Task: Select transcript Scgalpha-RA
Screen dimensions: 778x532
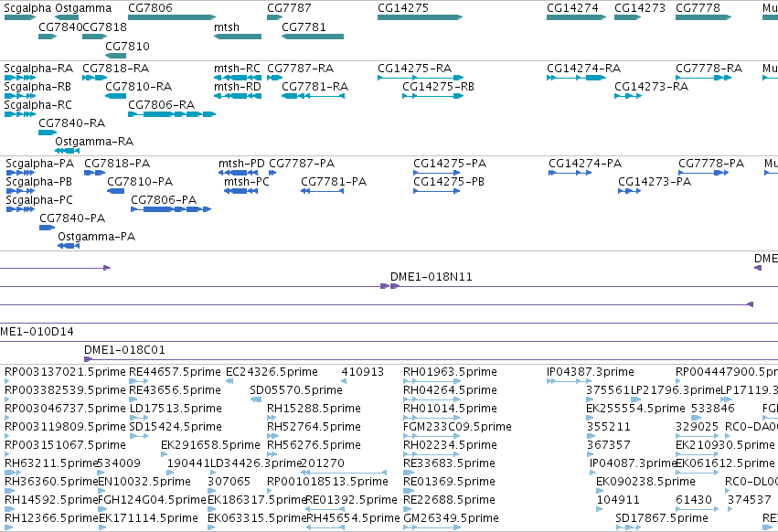Action: click(38, 69)
